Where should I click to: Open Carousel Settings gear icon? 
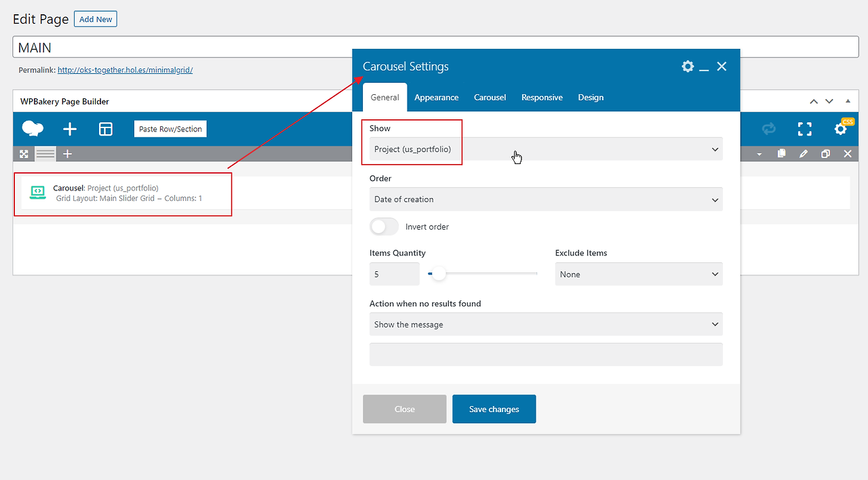[688, 66]
